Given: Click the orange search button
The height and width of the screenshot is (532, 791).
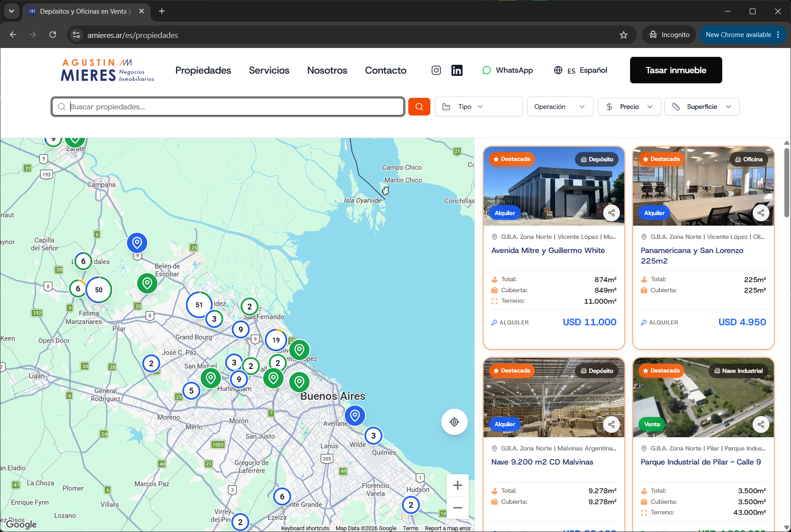Looking at the screenshot, I should [x=419, y=107].
